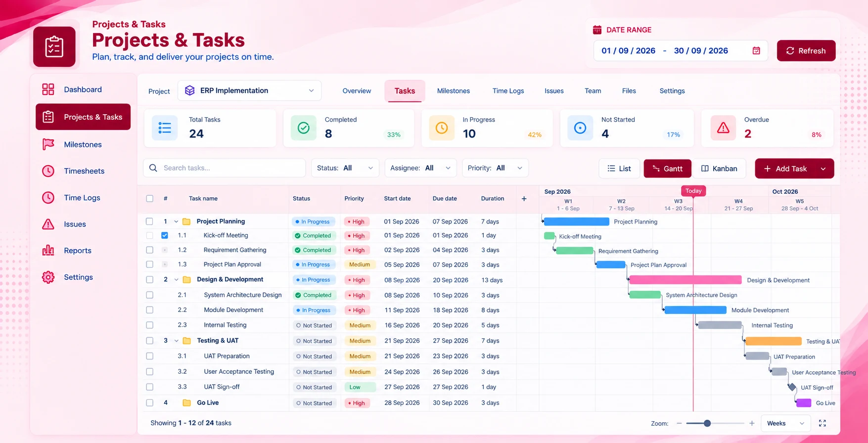Select the Module Development row checkbox
The height and width of the screenshot is (443, 868).
(149, 310)
